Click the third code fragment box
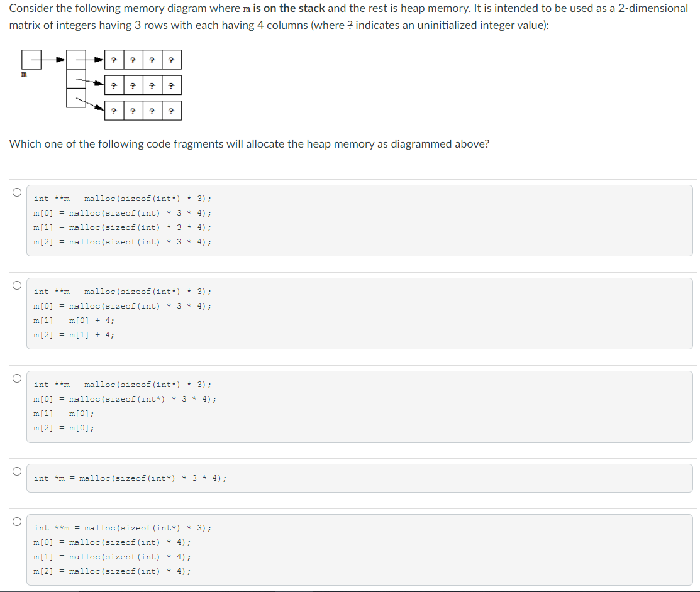 point(358,405)
